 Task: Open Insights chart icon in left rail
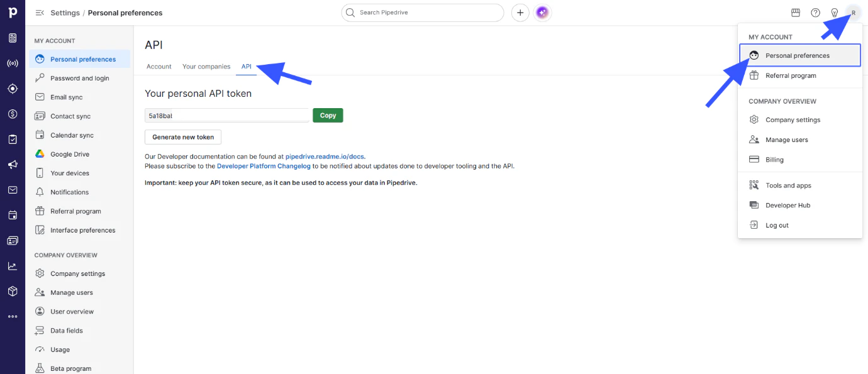point(13,266)
